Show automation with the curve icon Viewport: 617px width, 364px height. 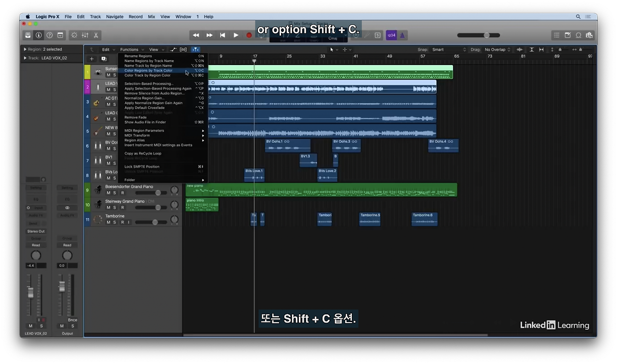tap(174, 50)
